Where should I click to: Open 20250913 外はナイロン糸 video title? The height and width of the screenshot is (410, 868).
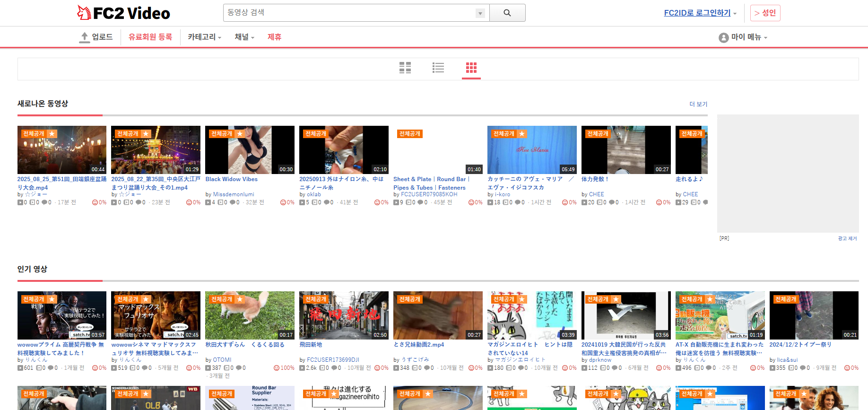(x=341, y=183)
